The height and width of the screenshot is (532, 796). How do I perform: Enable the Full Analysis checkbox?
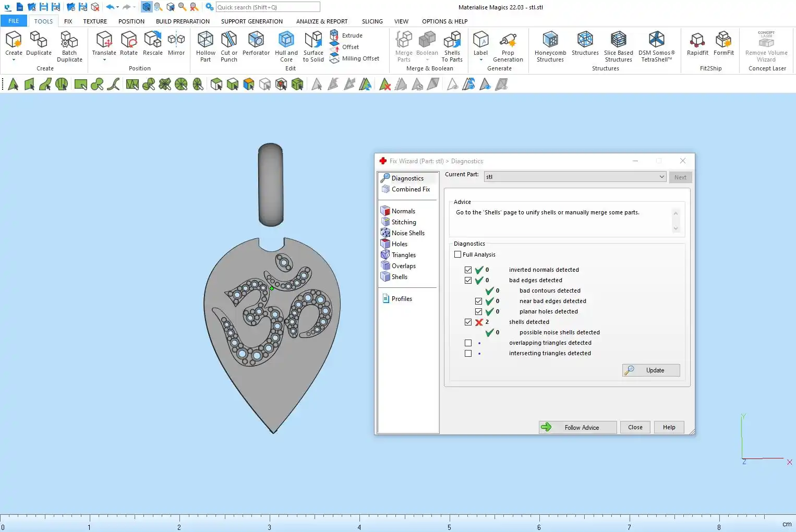458,255
